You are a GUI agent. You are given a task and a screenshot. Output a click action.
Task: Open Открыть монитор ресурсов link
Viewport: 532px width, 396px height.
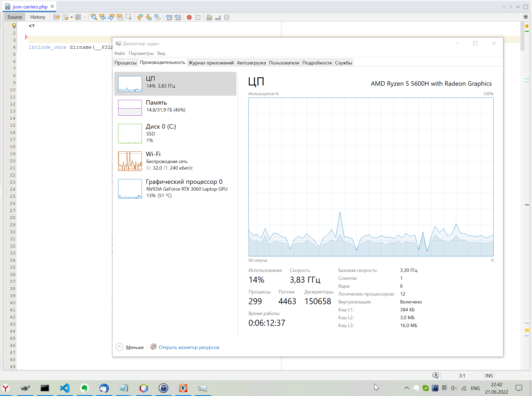point(189,347)
